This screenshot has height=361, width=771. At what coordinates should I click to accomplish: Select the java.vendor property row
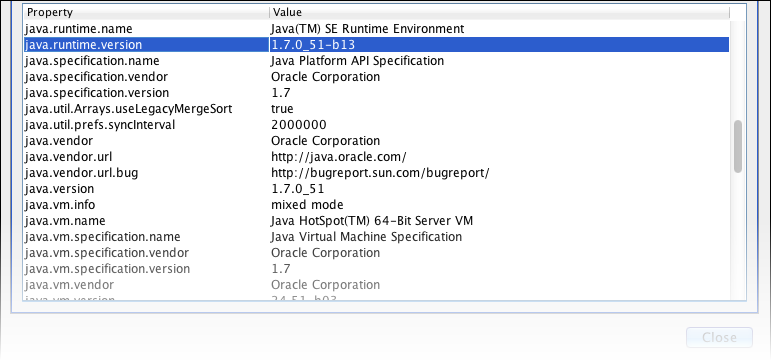pos(376,141)
